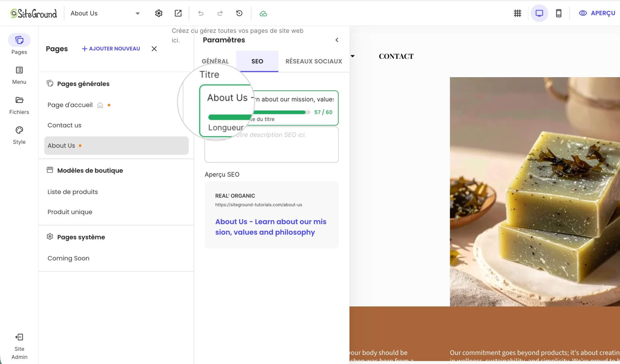Open the page in a new window
The image size is (620, 364).
(x=178, y=13)
